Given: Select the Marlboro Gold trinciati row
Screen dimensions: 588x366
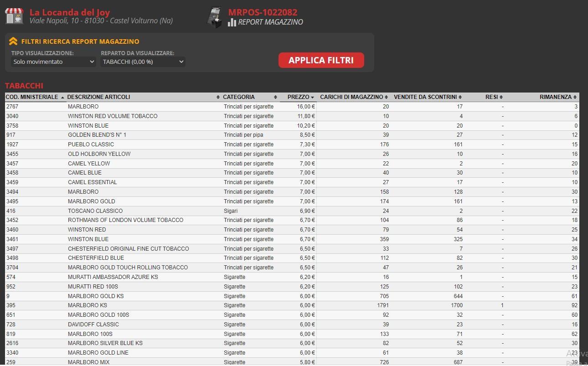Looking at the screenshot, I should pos(292,201).
